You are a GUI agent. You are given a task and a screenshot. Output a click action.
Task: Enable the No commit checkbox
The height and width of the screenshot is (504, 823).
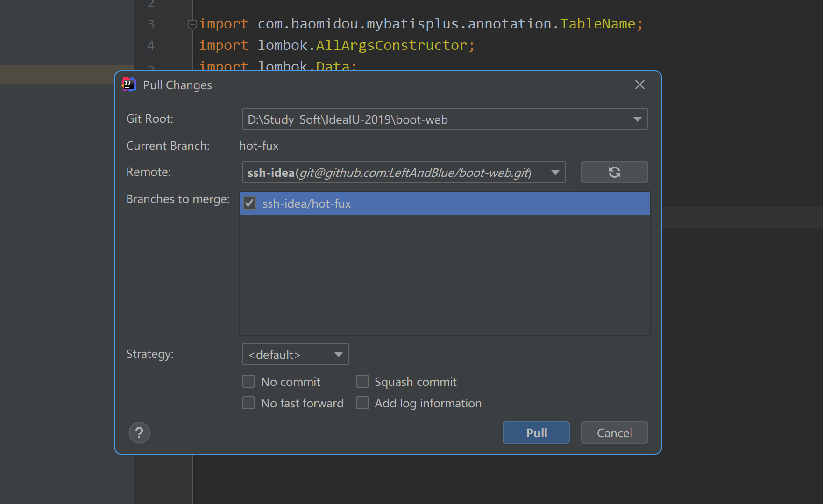coord(248,382)
